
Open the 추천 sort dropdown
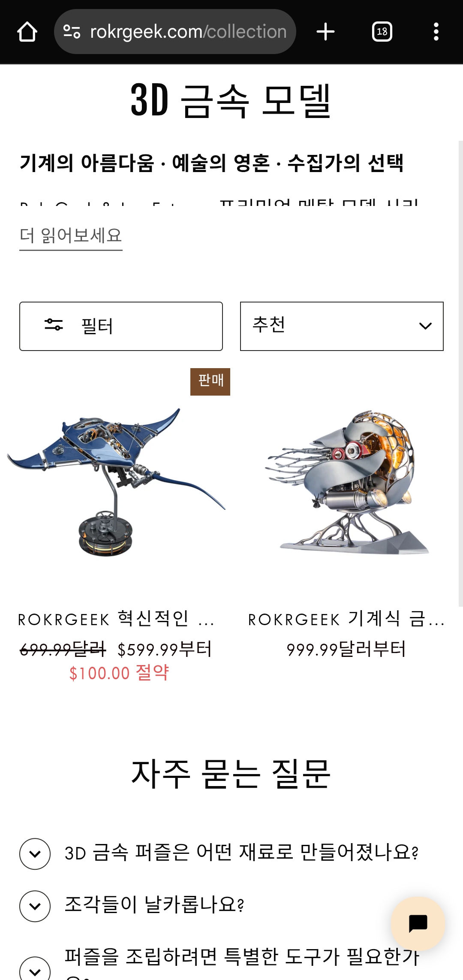pyautogui.click(x=342, y=326)
